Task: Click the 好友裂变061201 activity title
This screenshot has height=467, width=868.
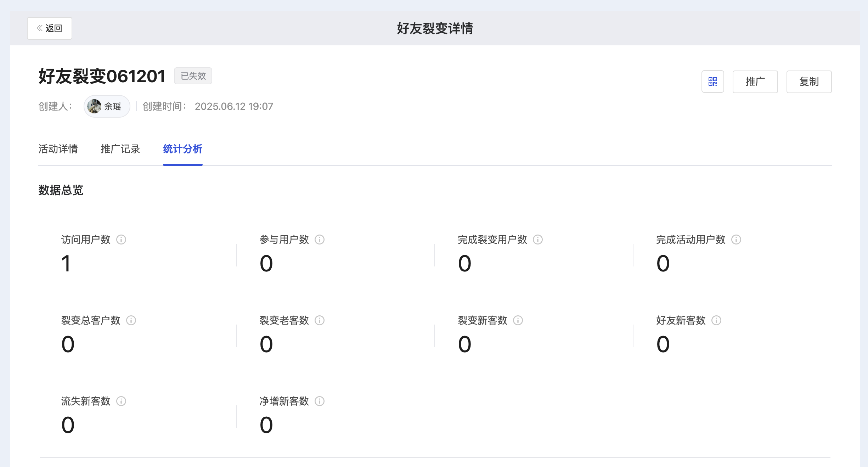Action: [102, 76]
